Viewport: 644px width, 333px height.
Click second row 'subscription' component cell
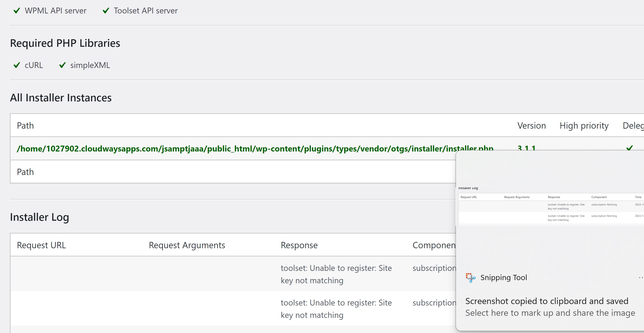434,303
